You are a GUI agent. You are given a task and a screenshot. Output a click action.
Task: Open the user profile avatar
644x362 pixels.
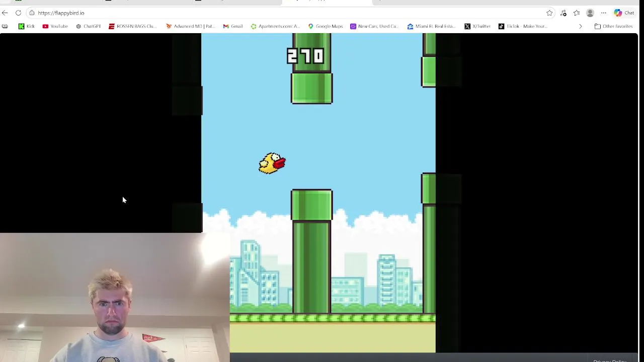[x=590, y=13]
